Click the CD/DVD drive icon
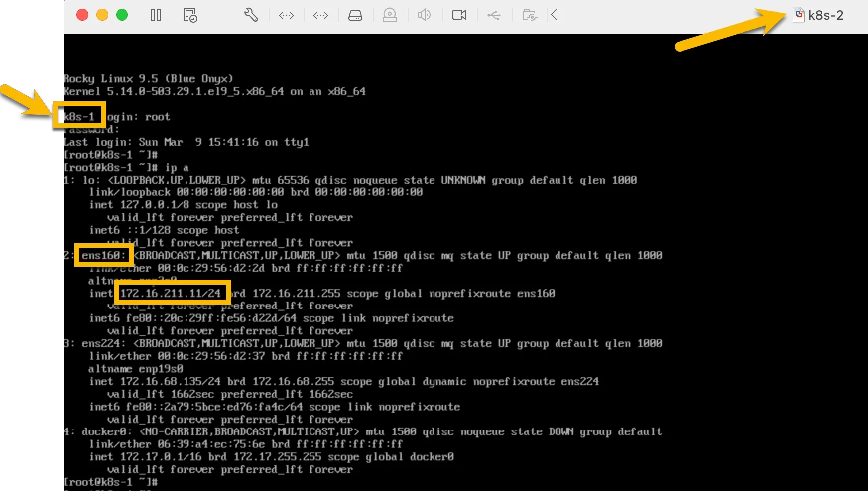This screenshot has width=868, height=491. [390, 15]
